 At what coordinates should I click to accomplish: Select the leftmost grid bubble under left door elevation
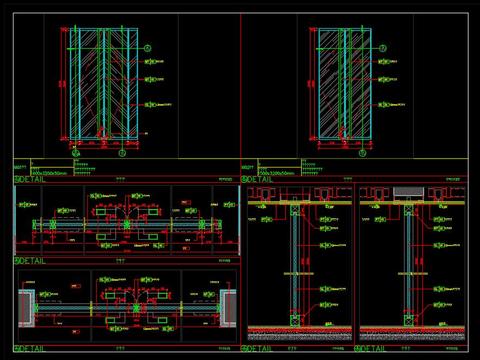coord(76,153)
